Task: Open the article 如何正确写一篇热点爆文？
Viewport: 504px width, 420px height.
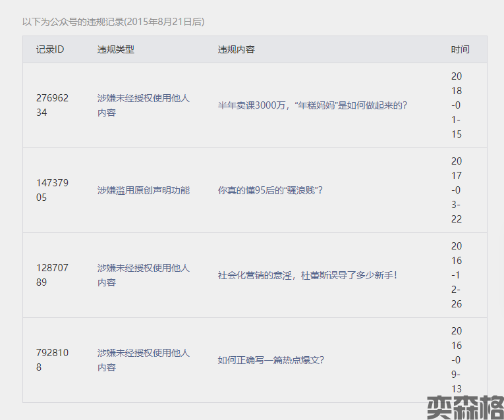Action: [271, 360]
